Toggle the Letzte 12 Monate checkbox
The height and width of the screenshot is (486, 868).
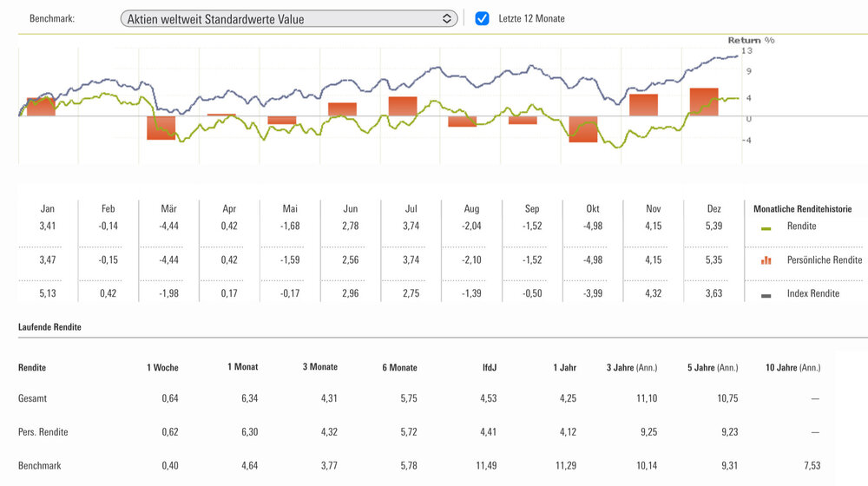tap(483, 18)
